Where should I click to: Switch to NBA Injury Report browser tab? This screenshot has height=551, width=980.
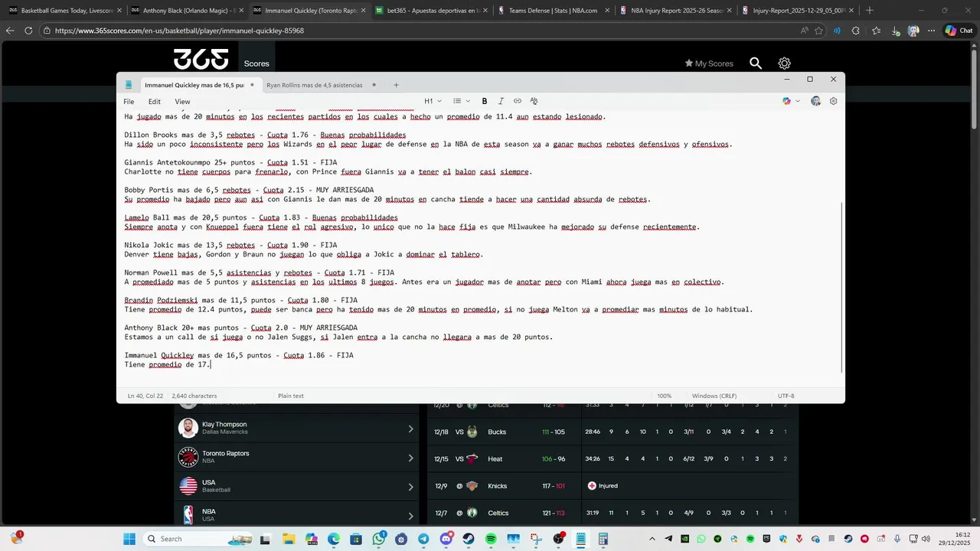pyautogui.click(x=675, y=11)
